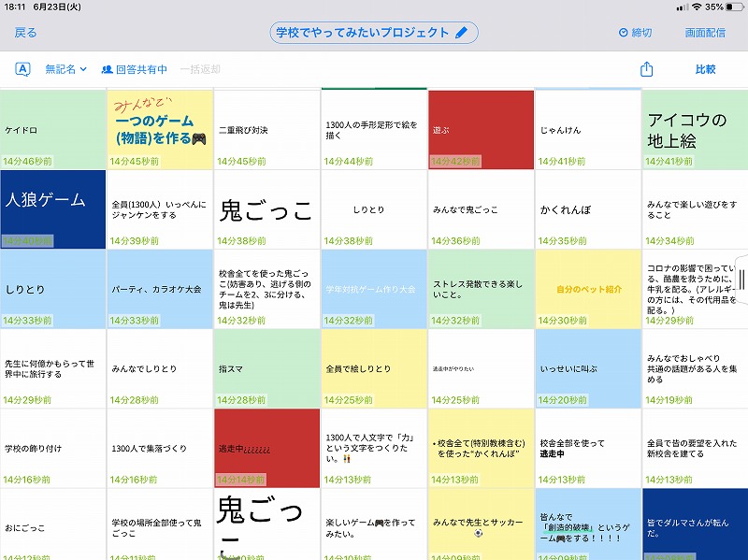
Task: Select the 比較 compare option
Action: click(x=705, y=69)
